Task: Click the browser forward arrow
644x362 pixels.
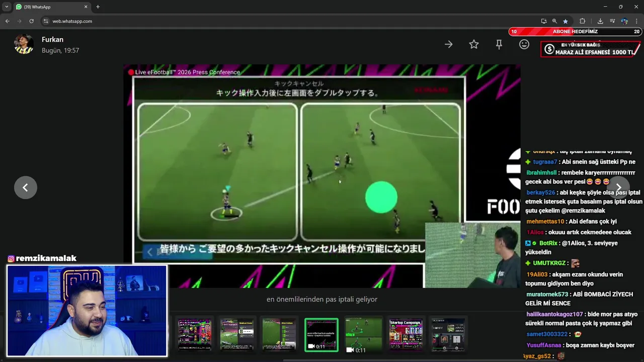Action: 19,21
